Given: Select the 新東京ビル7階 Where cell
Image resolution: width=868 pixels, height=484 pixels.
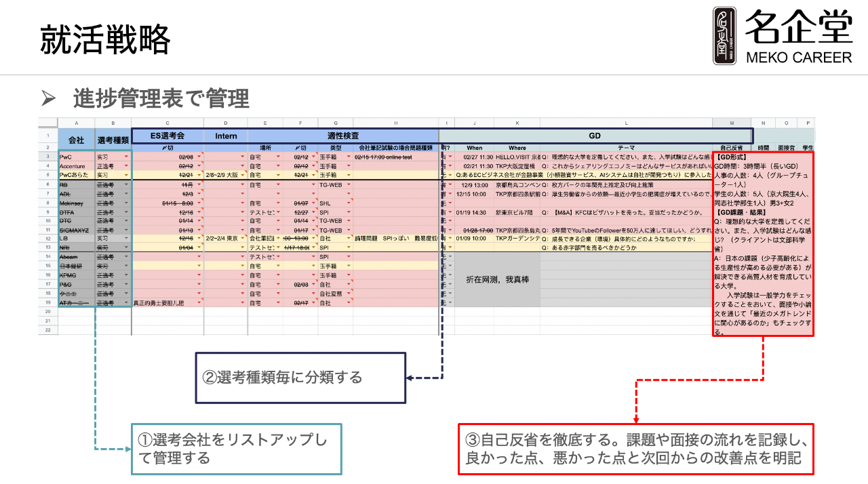Looking at the screenshot, I should point(517,211).
